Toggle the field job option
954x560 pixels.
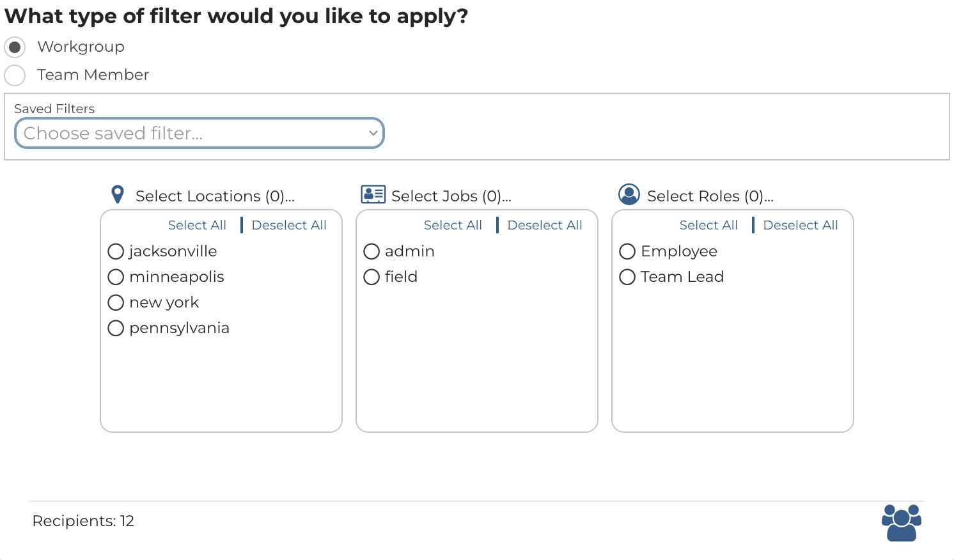pos(371,277)
